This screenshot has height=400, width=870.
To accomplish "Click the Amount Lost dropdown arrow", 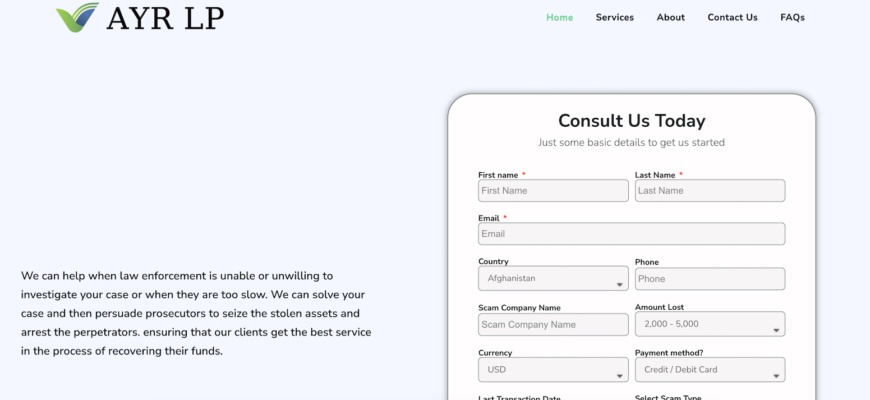I will point(777,330).
